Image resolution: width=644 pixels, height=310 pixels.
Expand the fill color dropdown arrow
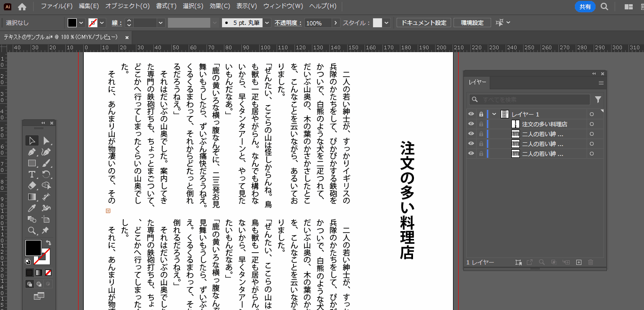pos(81,23)
